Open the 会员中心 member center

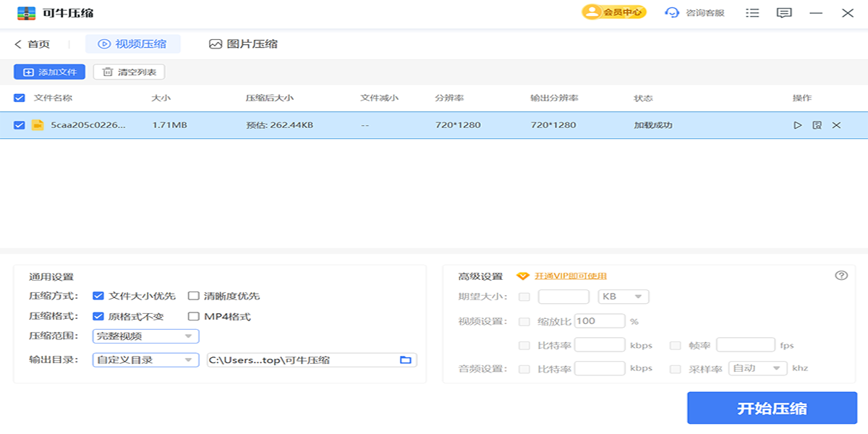(x=614, y=12)
